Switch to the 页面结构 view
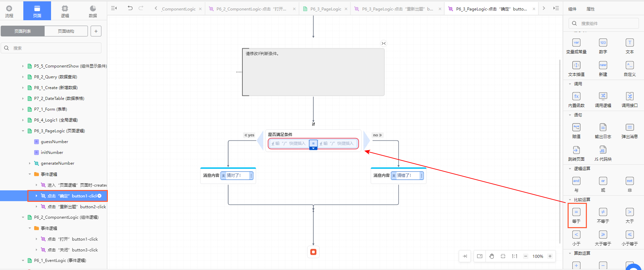The height and width of the screenshot is (270, 644). [x=66, y=31]
